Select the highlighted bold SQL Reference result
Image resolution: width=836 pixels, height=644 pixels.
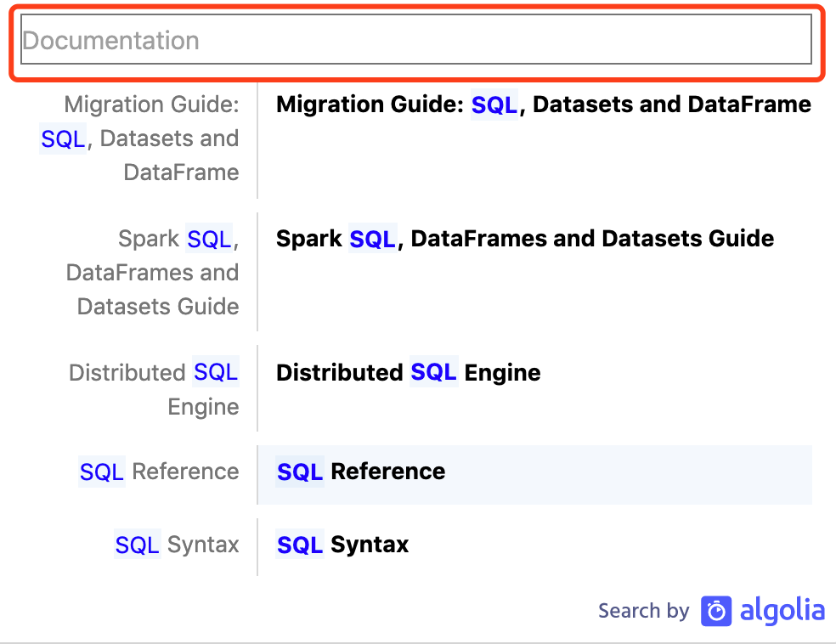coord(360,472)
